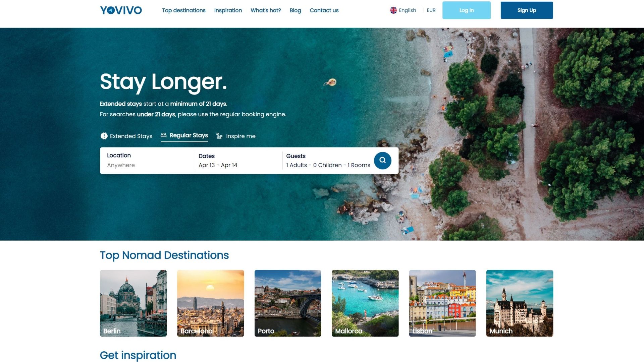Click the search magnifier icon
Viewport: 644px width, 362px height.
[x=383, y=160]
